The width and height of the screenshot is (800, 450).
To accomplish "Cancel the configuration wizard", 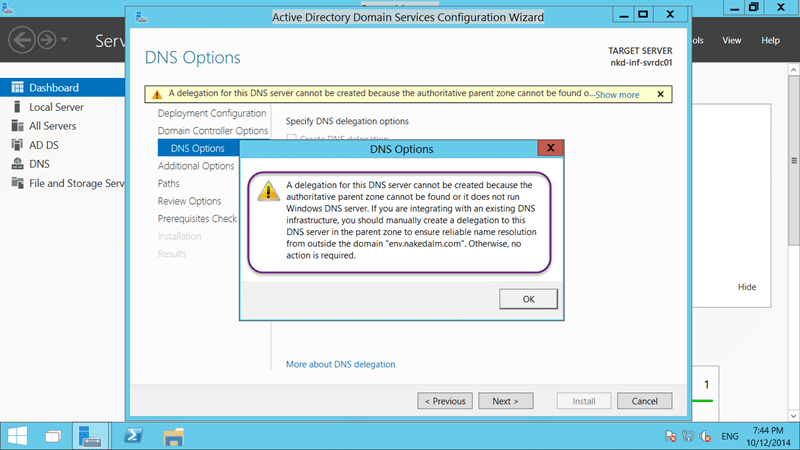I will point(644,401).
